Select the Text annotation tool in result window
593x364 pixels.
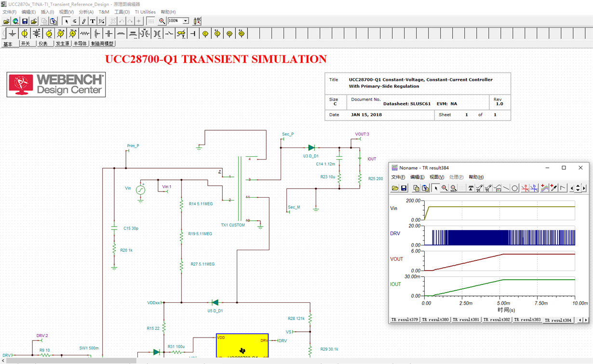pyautogui.click(x=471, y=188)
